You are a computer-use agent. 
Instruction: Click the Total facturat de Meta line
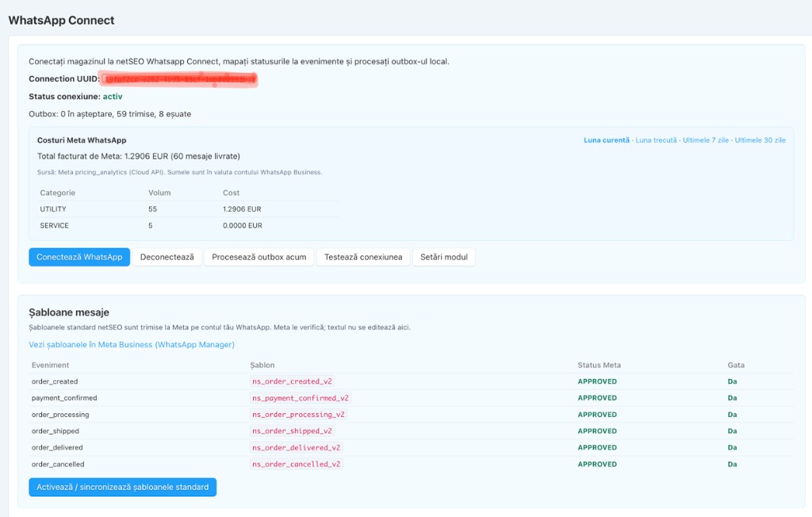pyautogui.click(x=138, y=156)
